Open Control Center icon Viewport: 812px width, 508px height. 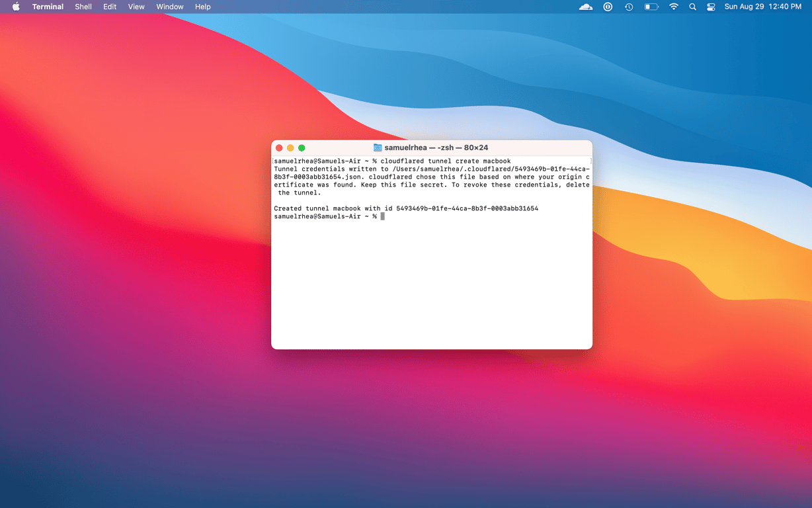711,7
